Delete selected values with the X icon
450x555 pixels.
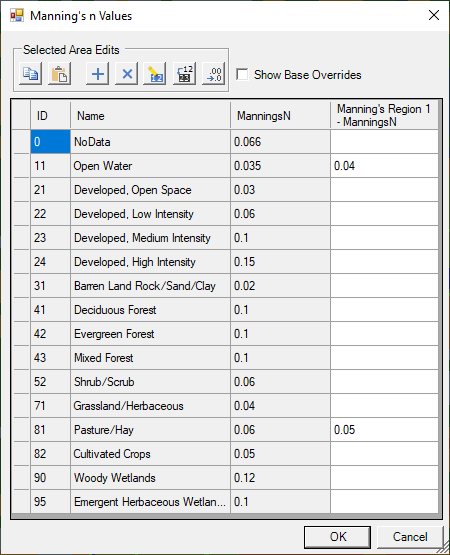click(126, 74)
